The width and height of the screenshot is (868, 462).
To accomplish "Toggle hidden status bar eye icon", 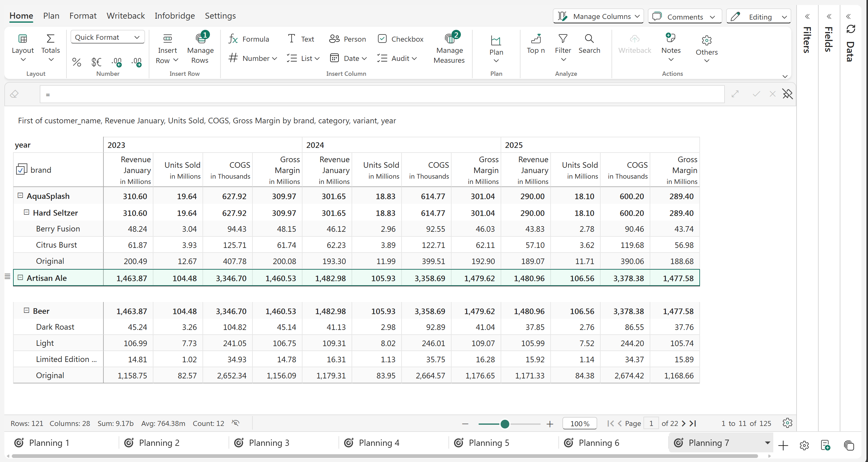I will click(235, 423).
